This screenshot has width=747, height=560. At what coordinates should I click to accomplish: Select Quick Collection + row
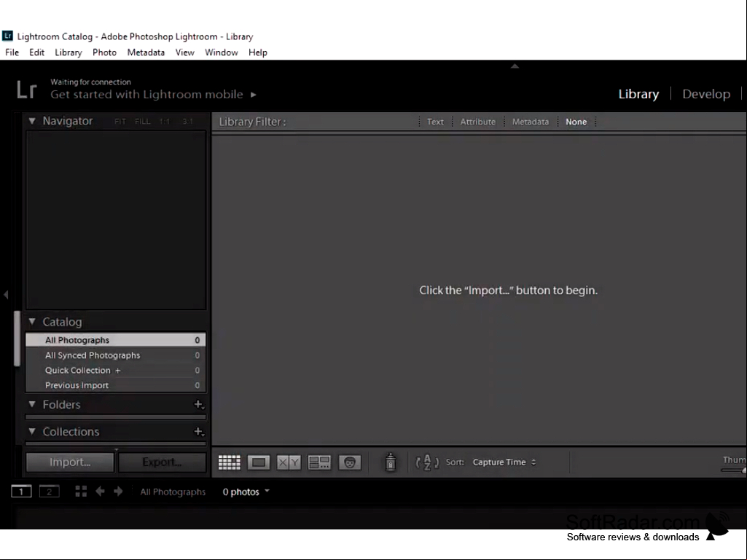pos(116,370)
